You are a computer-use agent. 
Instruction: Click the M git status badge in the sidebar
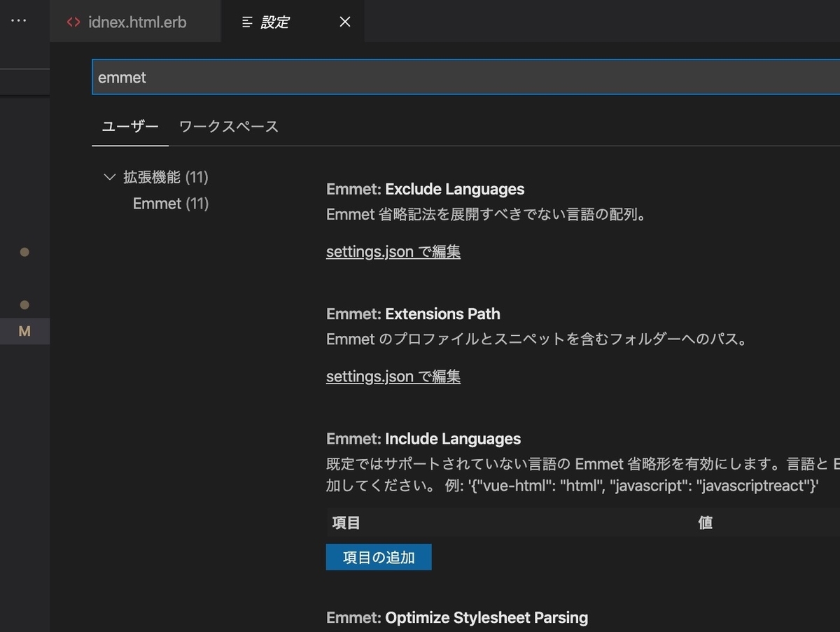coord(24,331)
